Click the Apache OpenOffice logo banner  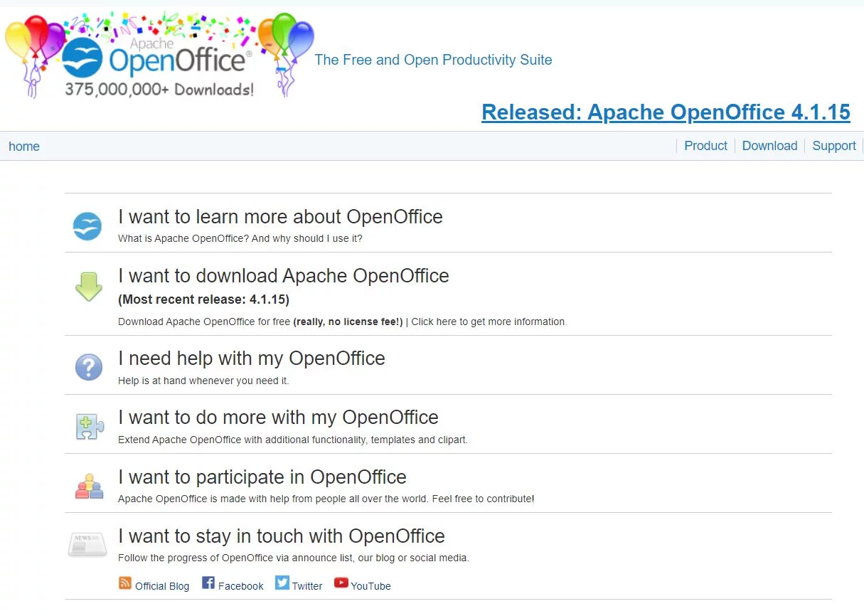pyautogui.click(x=159, y=55)
